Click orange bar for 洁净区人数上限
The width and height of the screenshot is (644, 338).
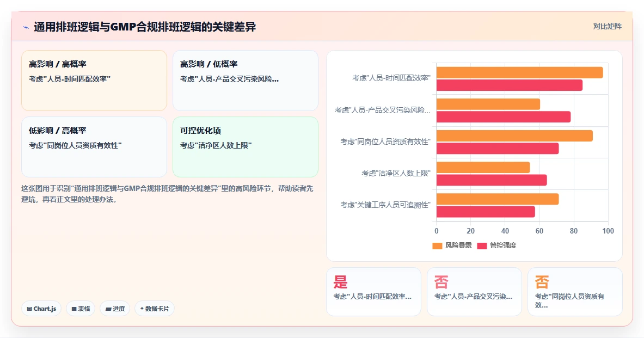point(483,168)
